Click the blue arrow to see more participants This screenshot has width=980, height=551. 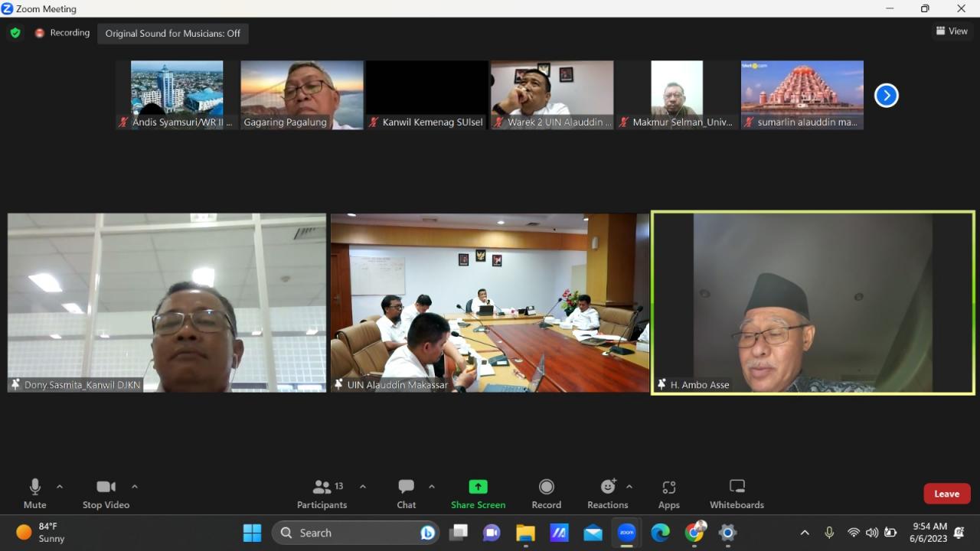(x=886, y=95)
